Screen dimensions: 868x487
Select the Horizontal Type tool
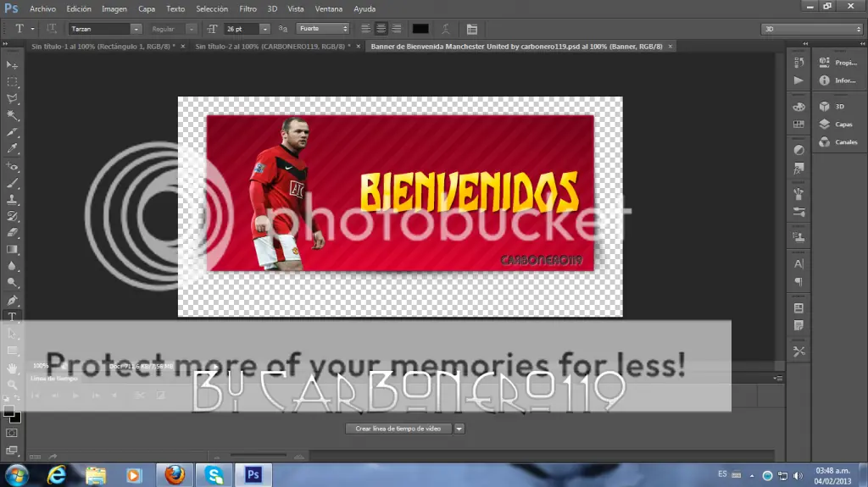point(12,317)
